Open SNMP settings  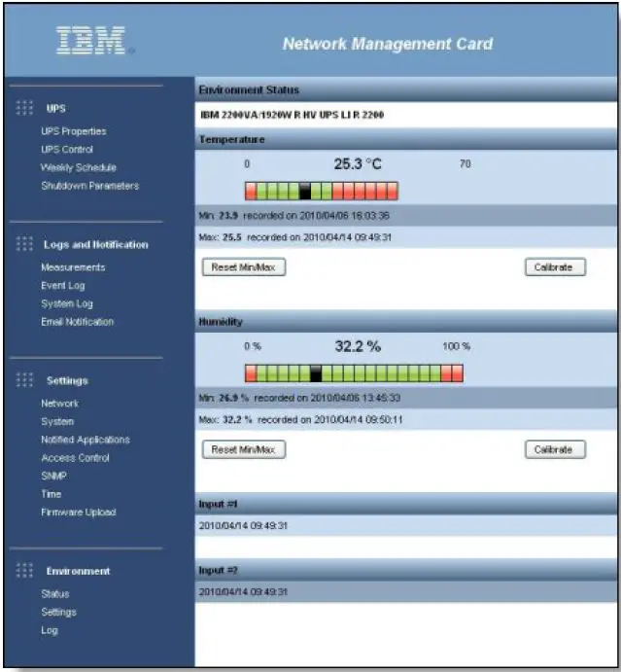point(54,476)
